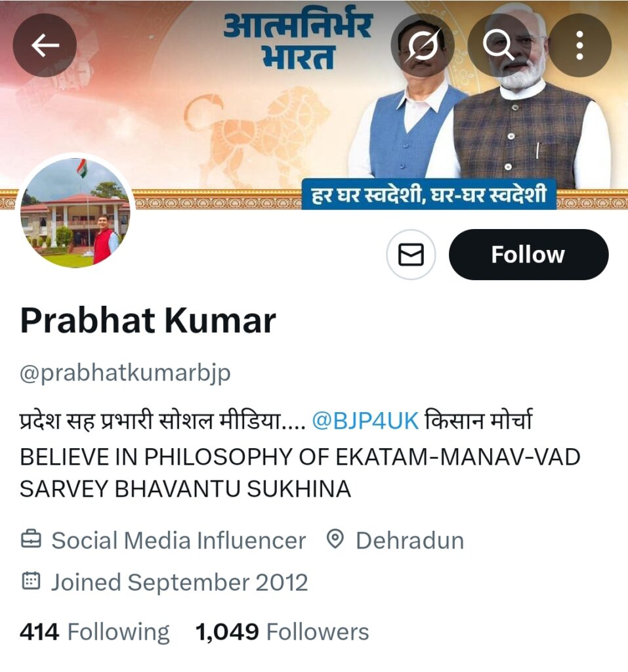
Task: View the 414 Following list
Action: tap(94, 632)
